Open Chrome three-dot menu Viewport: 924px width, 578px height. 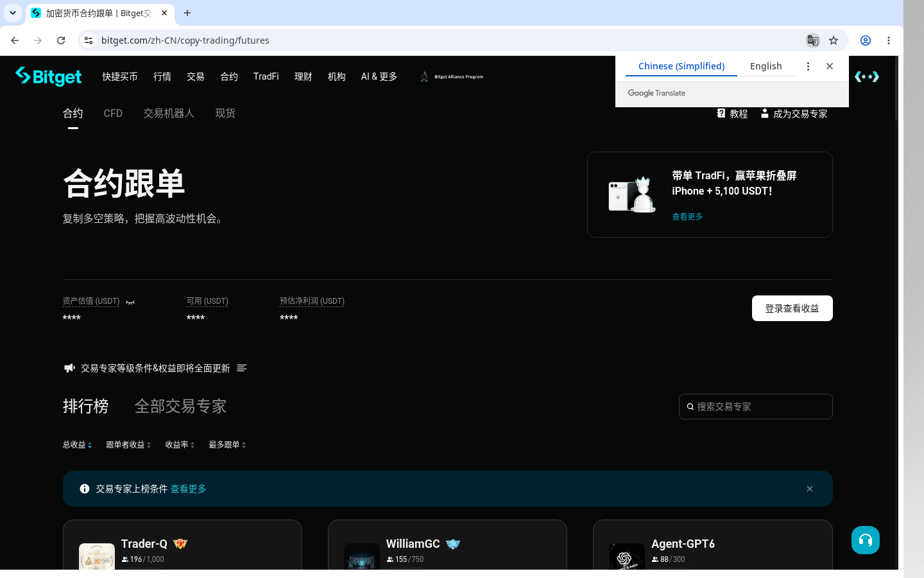(x=889, y=40)
